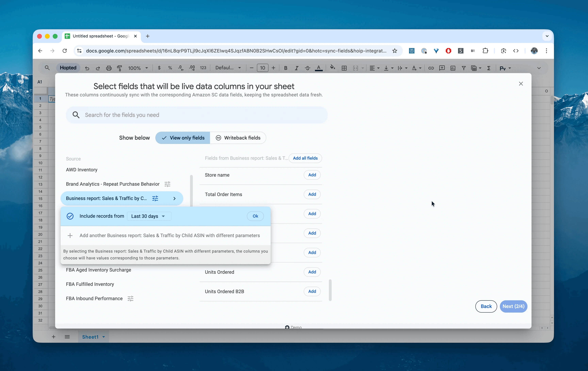Click the Sheets search magnifier icon
Screen dimensions: 588x371
click(x=47, y=68)
